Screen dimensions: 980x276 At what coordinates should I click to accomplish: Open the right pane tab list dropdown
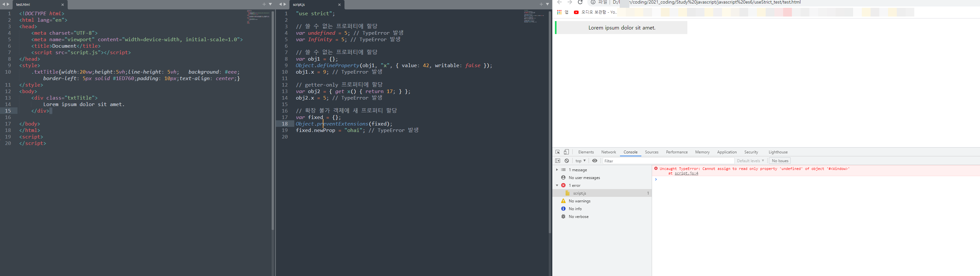pyautogui.click(x=547, y=4)
